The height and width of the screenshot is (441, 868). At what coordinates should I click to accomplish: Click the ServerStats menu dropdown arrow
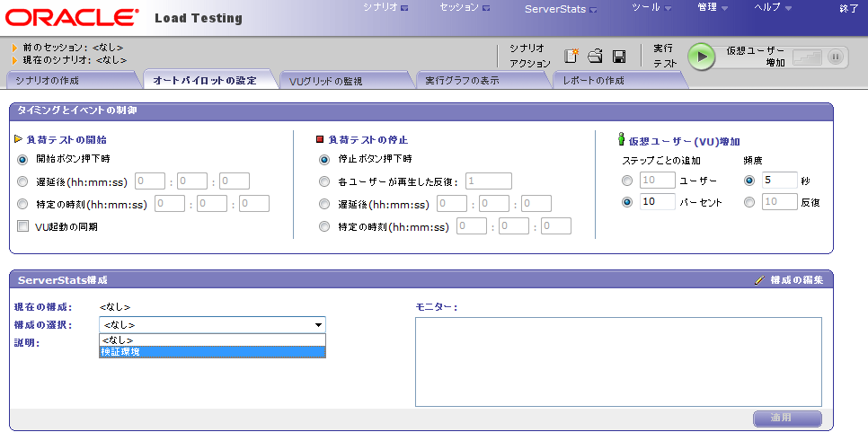(x=593, y=10)
